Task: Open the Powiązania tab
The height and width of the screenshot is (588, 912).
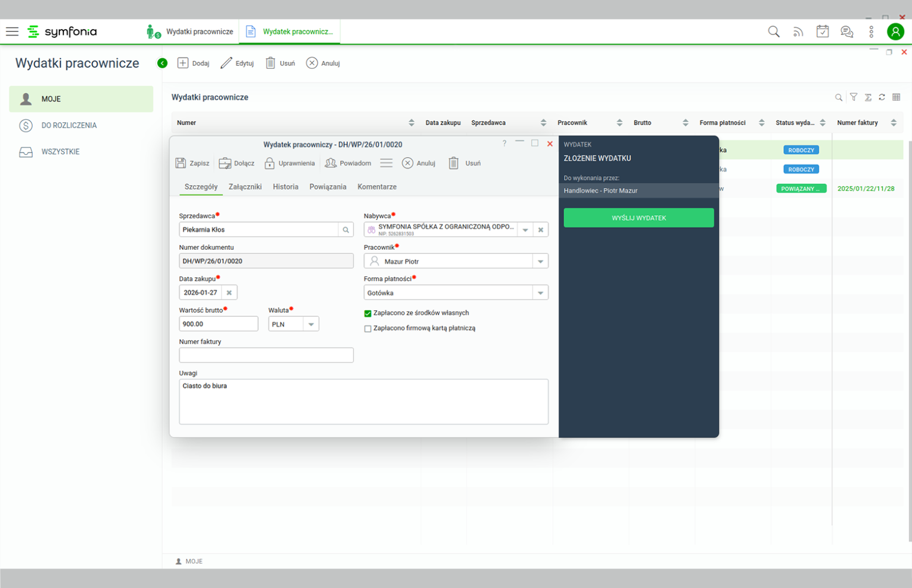Action: (328, 187)
